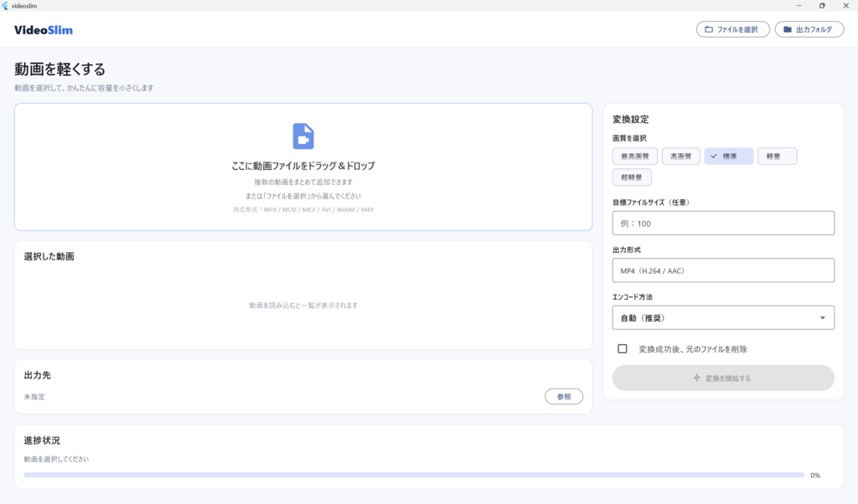Toggle the 標準 quality chip
Viewport: 858px width, 504px height.
pos(729,157)
